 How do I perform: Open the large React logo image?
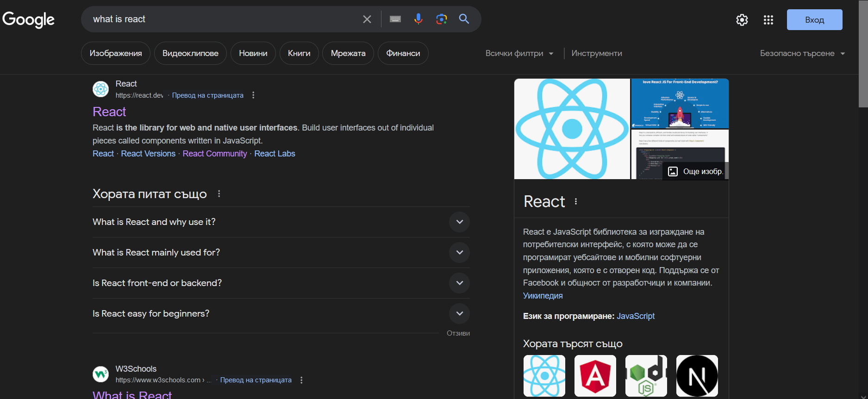click(572, 129)
